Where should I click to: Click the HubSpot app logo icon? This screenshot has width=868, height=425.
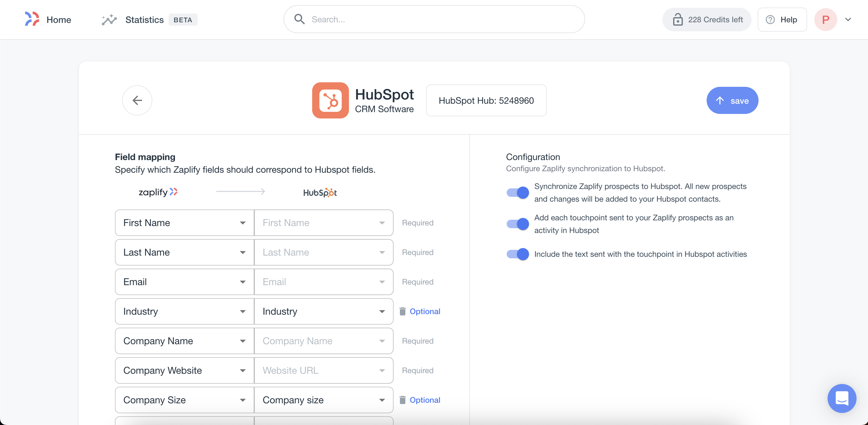tap(330, 100)
